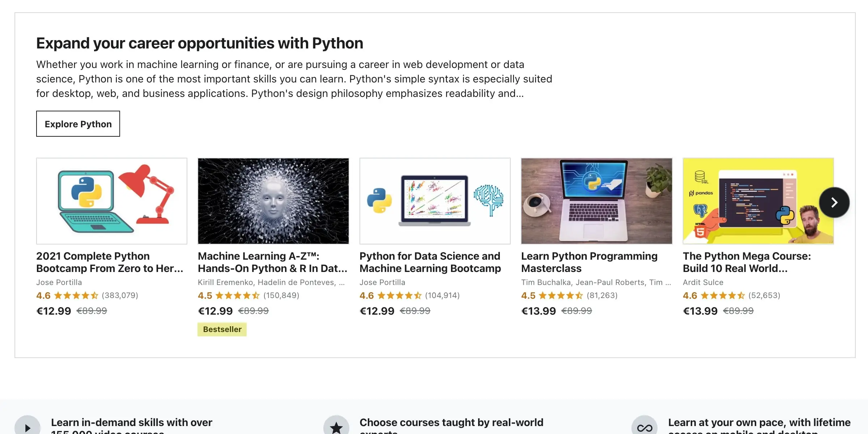The image size is (868, 434).
Task: Click the Explore Python button
Action: point(78,123)
